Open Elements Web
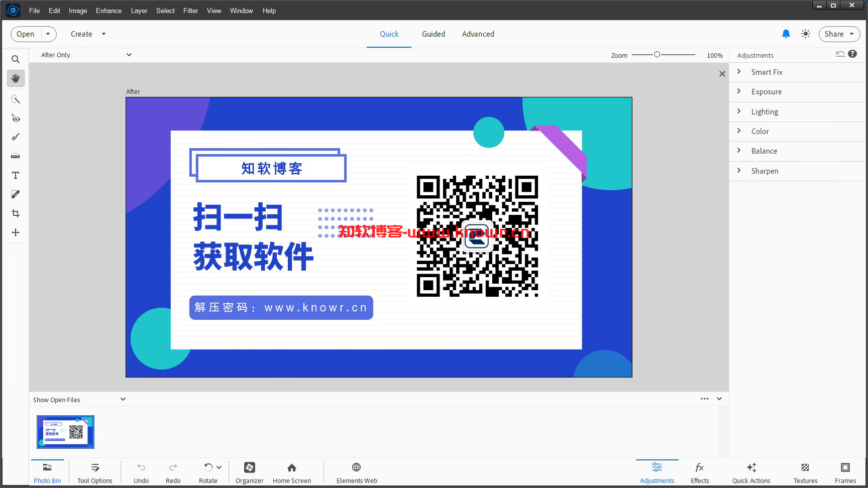 coord(357,473)
